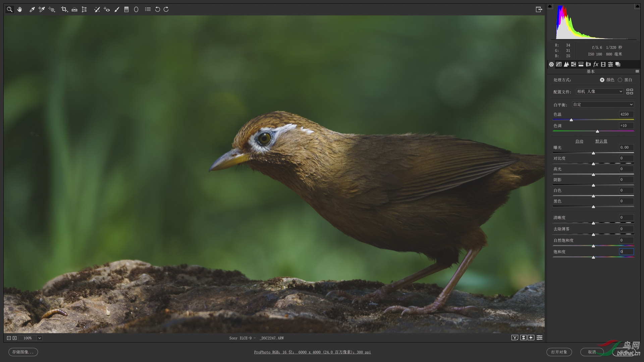Open the Presets panel tab
The image size is (644, 362).
click(610, 64)
